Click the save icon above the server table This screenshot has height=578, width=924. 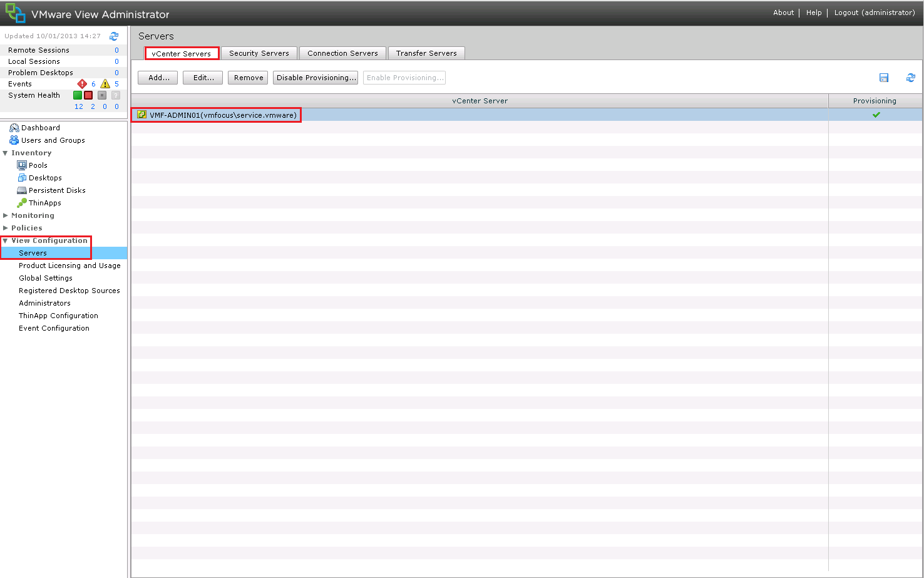[x=884, y=78]
